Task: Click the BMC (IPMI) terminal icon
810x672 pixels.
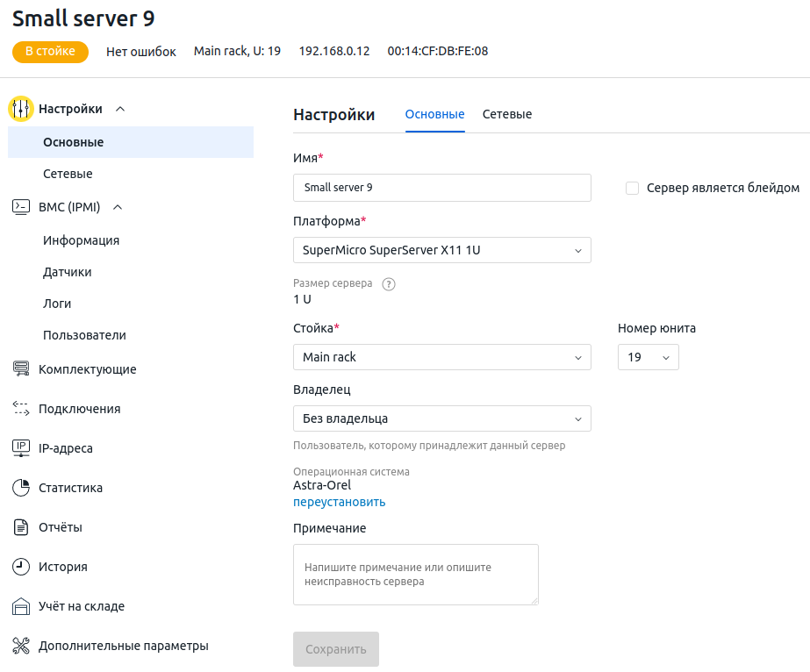Action: [21, 207]
